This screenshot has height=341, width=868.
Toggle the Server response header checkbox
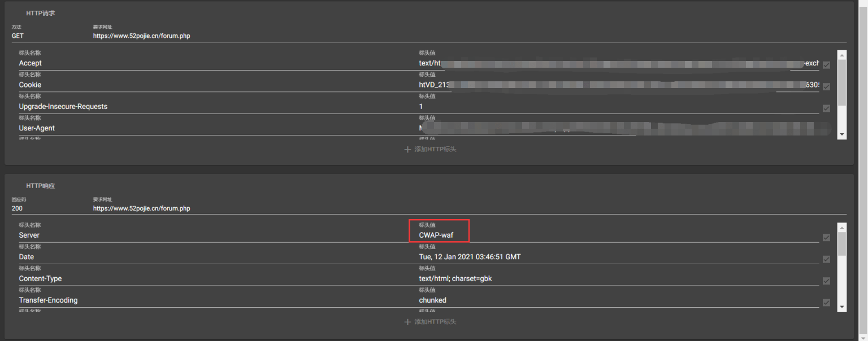(x=826, y=238)
